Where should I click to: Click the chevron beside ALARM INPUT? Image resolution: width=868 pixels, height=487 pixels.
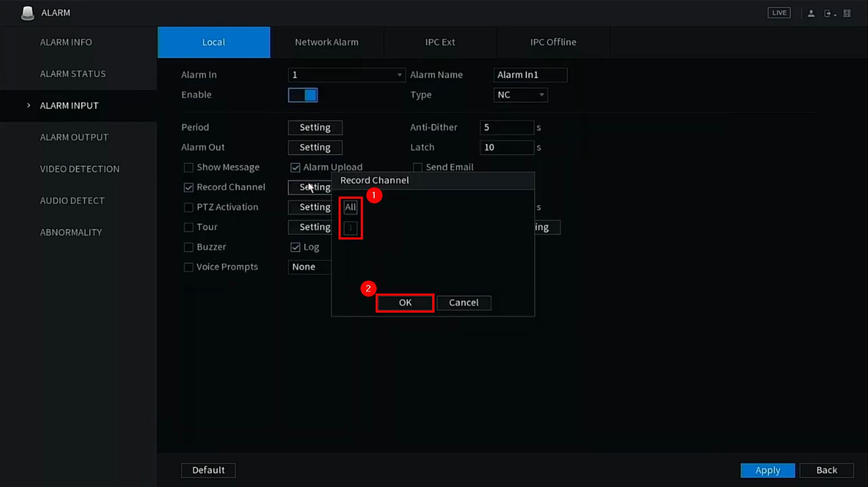29,105
